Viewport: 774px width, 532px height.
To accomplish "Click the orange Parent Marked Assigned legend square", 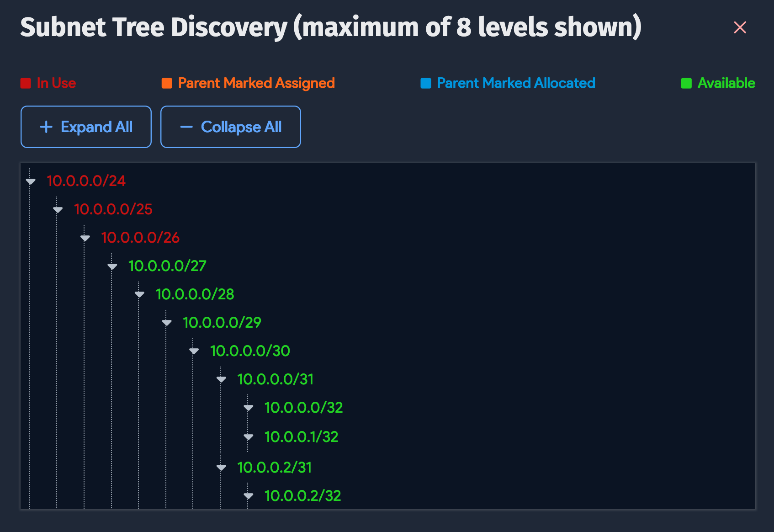I will pyautogui.click(x=166, y=83).
